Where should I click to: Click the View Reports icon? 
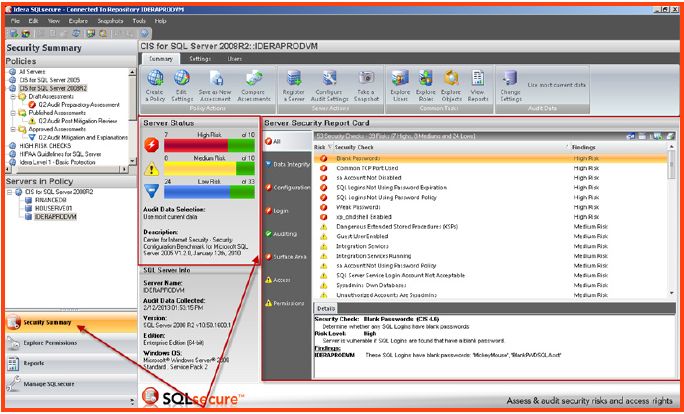click(x=478, y=79)
